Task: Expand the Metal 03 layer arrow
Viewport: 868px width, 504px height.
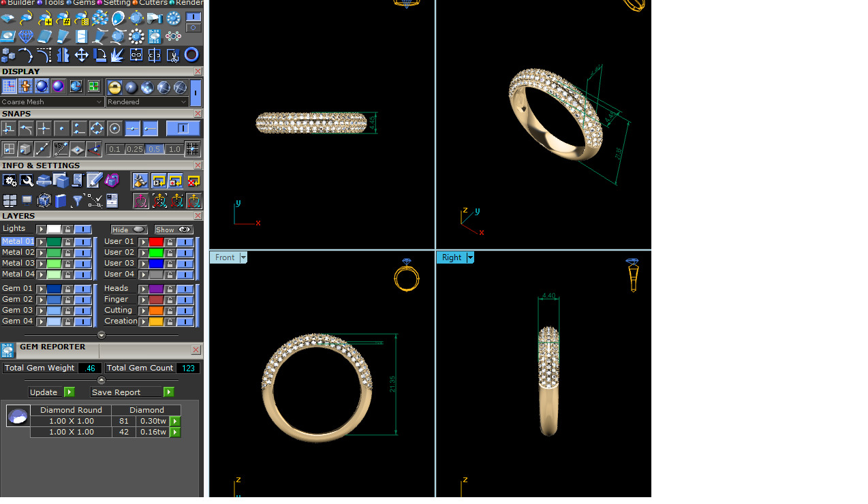Action: [41, 264]
